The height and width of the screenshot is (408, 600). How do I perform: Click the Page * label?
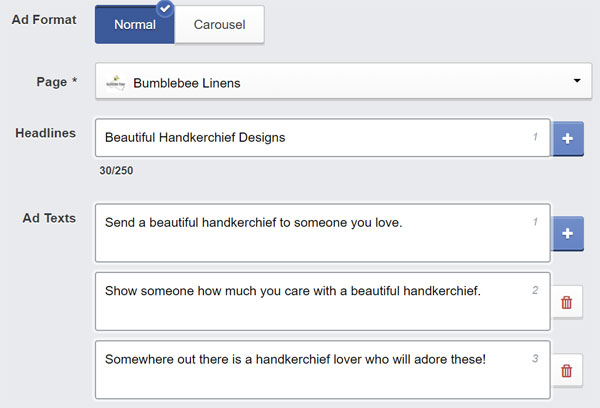pyautogui.click(x=57, y=82)
